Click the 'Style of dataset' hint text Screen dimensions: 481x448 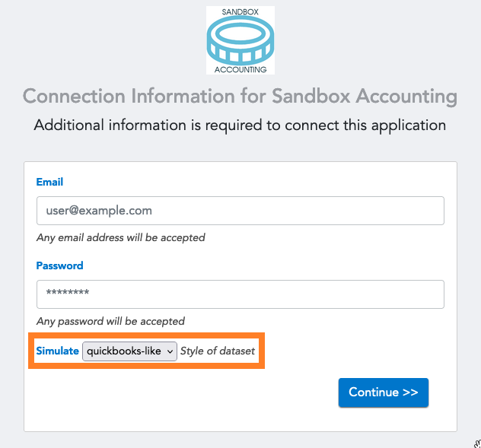pos(218,351)
